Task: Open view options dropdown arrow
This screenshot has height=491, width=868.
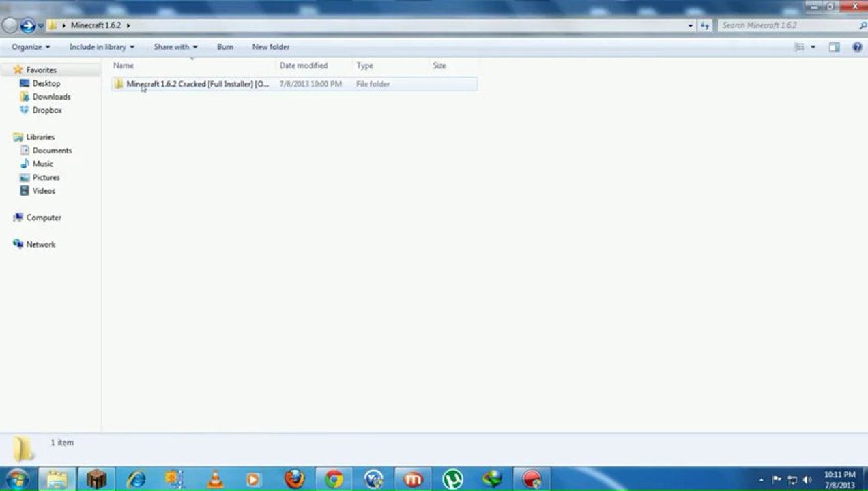Action: (813, 47)
